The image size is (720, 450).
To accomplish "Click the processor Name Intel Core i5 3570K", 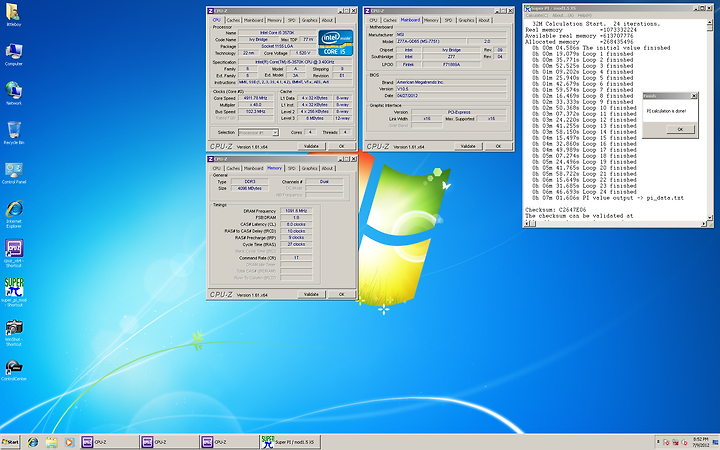I will click(277, 33).
